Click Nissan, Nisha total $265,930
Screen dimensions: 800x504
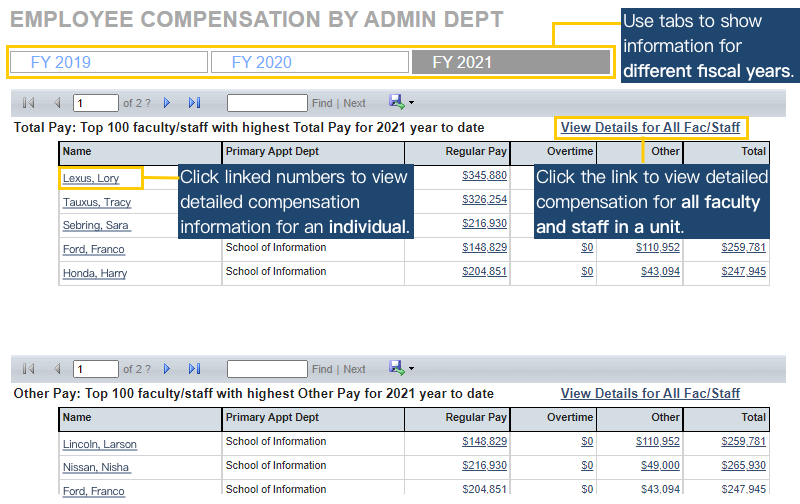point(743,465)
